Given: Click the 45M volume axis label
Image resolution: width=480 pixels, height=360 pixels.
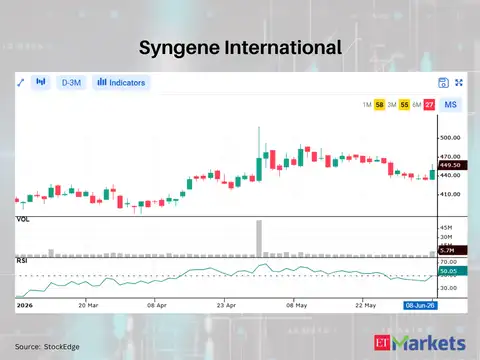Looking at the screenshot, I should point(446,228).
